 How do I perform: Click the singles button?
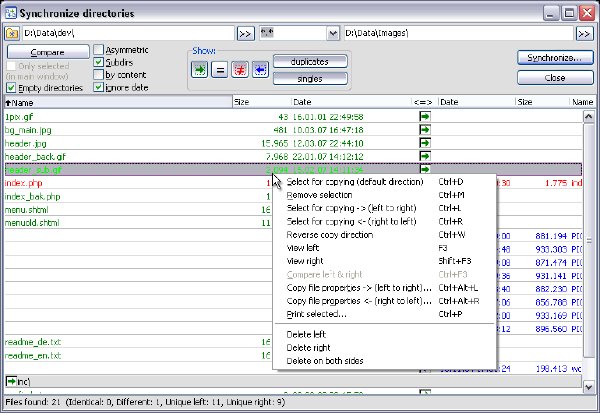click(x=310, y=79)
